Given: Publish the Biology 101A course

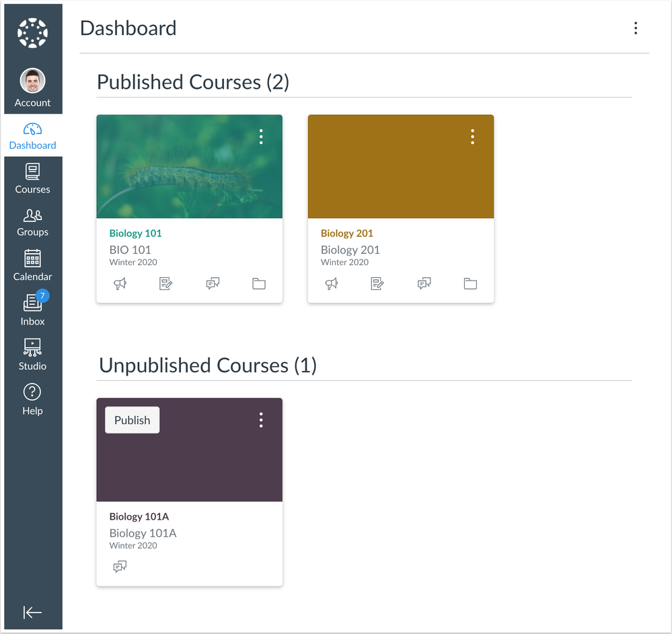Looking at the screenshot, I should tap(132, 419).
